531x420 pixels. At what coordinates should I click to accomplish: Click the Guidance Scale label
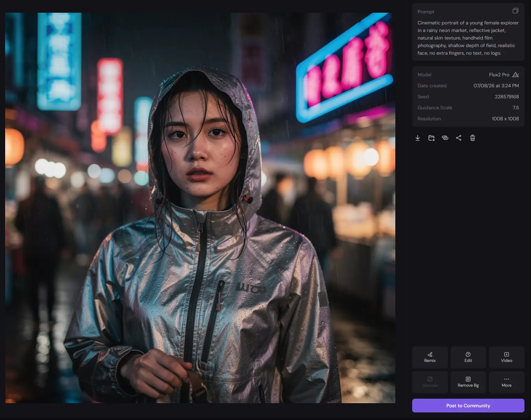click(435, 108)
